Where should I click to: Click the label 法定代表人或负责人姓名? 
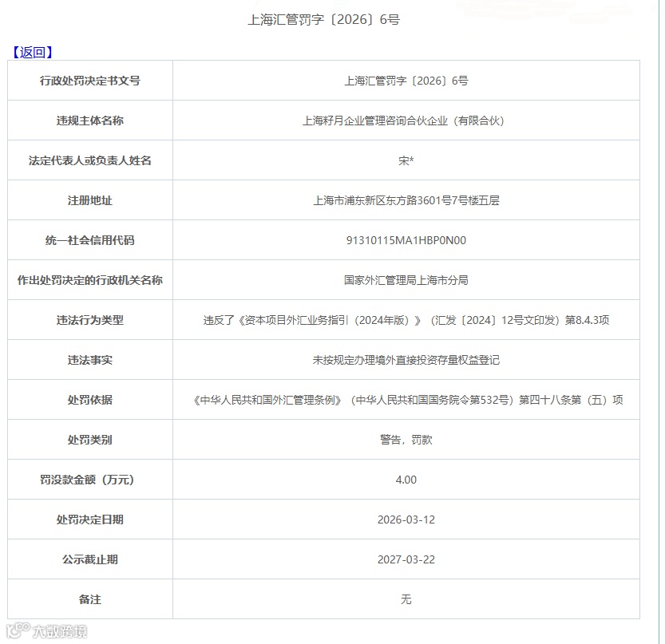pyautogui.click(x=90, y=160)
